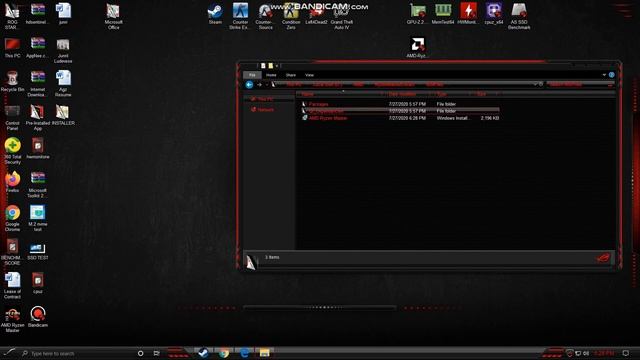The width and height of the screenshot is (640, 360).
Task: Open File Explorer help question-mark icon
Action: coord(611,75)
